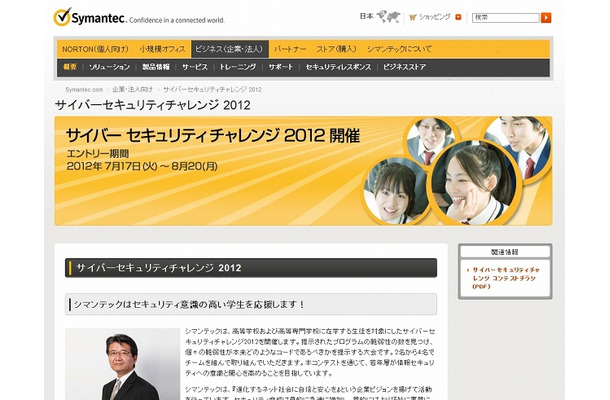Click the shopping cart icon
The width and height of the screenshot is (610, 400).
(x=413, y=17)
